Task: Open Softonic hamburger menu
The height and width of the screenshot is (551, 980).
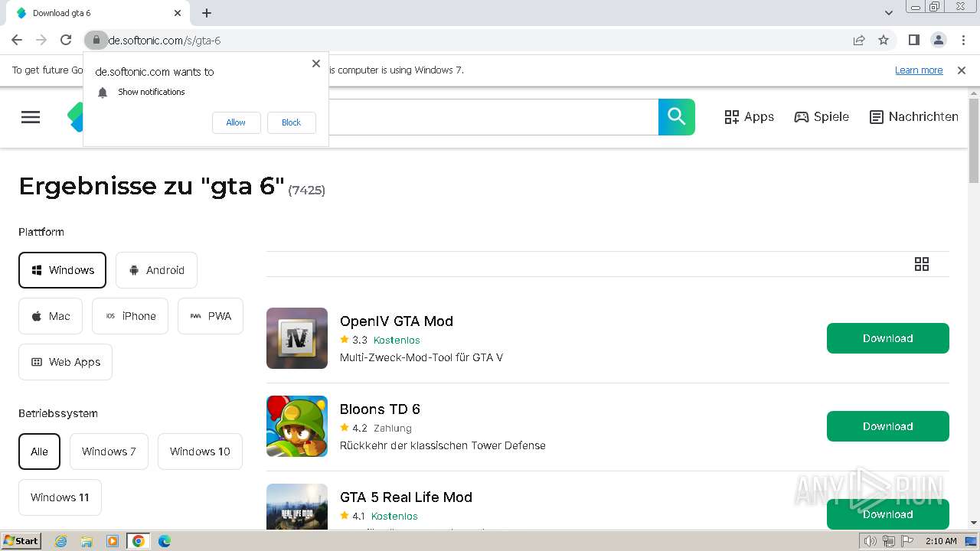Action: click(x=31, y=117)
